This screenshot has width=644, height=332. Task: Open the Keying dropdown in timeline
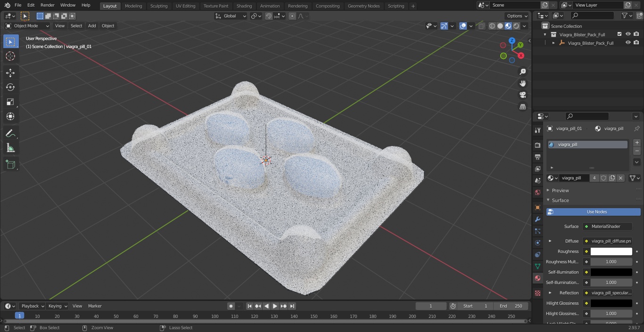pyautogui.click(x=58, y=306)
